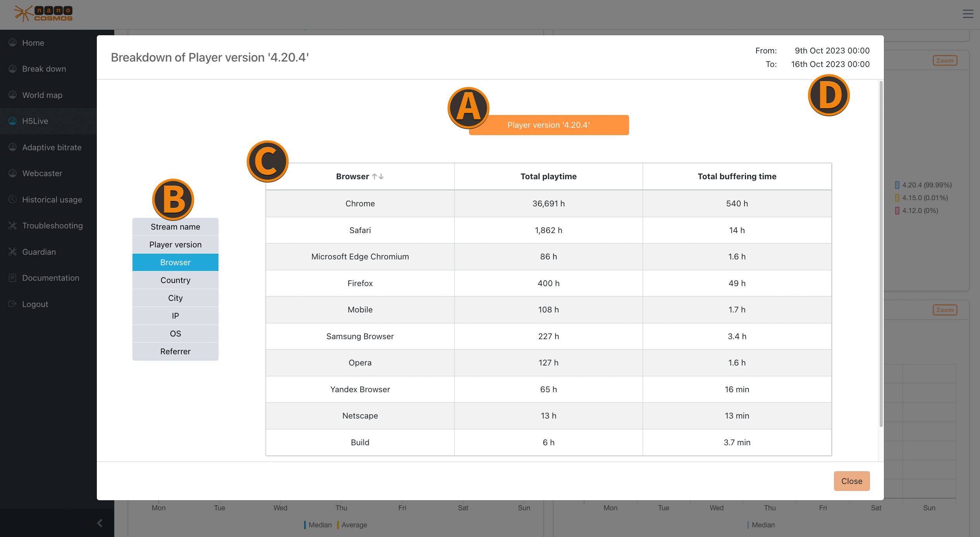980x537 pixels.
Task: Click the Troubleshooting tools icon
Action: [12, 225]
